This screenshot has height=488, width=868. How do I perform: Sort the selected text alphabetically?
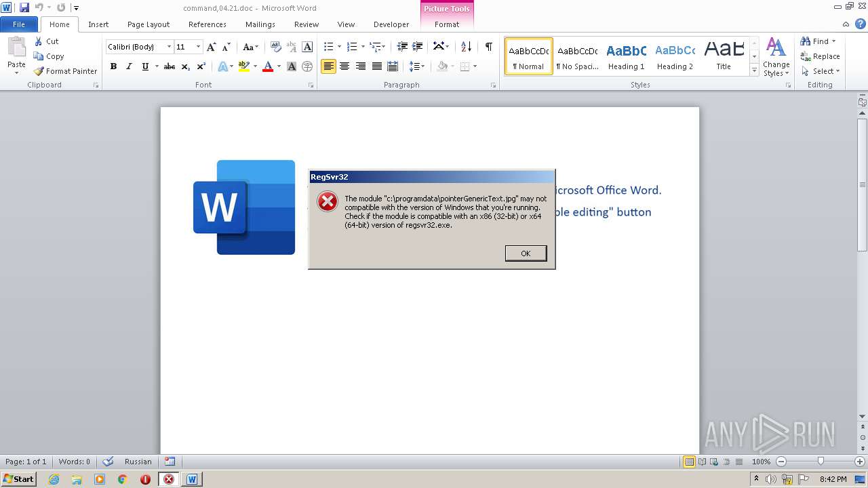pos(466,47)
